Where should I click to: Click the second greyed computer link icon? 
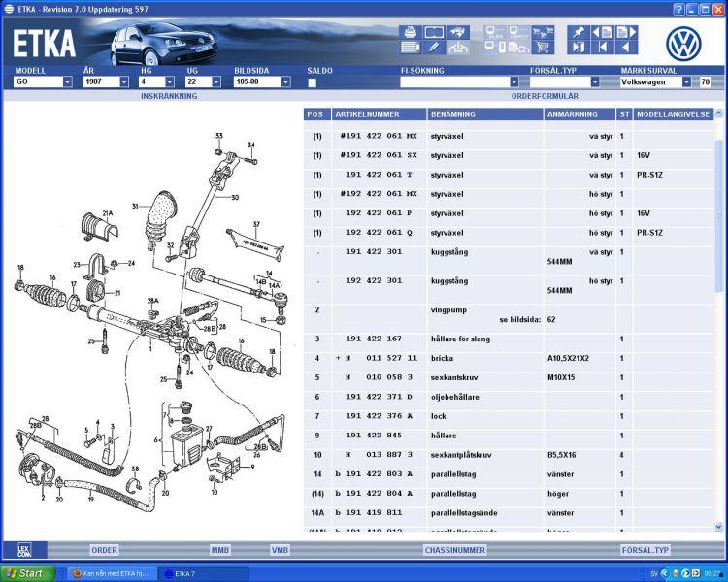pos(518,32)
